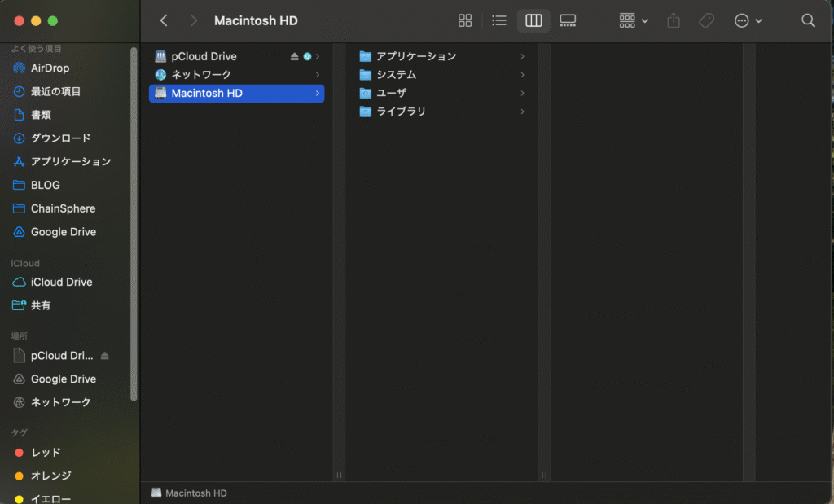Go forward with the right chevron button
This screenshot has width=834, height=504.
tap(194, 20)
